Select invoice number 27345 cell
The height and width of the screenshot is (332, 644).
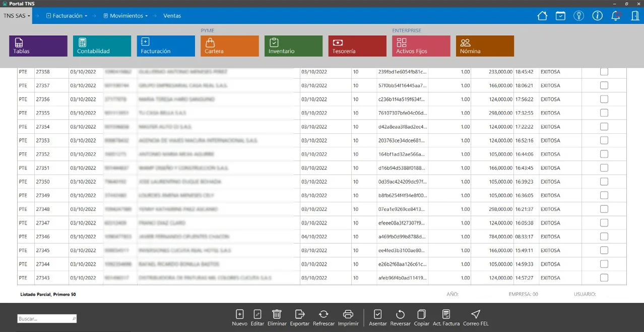[51, 250]
